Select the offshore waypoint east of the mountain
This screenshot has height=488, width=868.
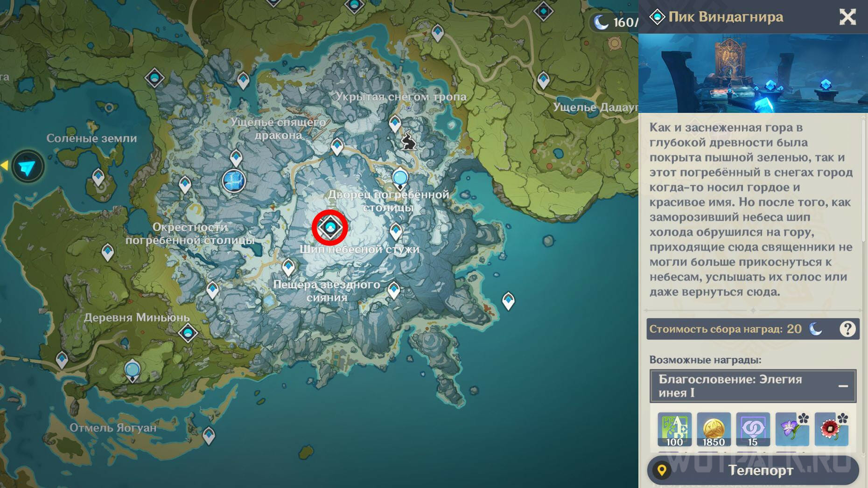coord(508,300)
